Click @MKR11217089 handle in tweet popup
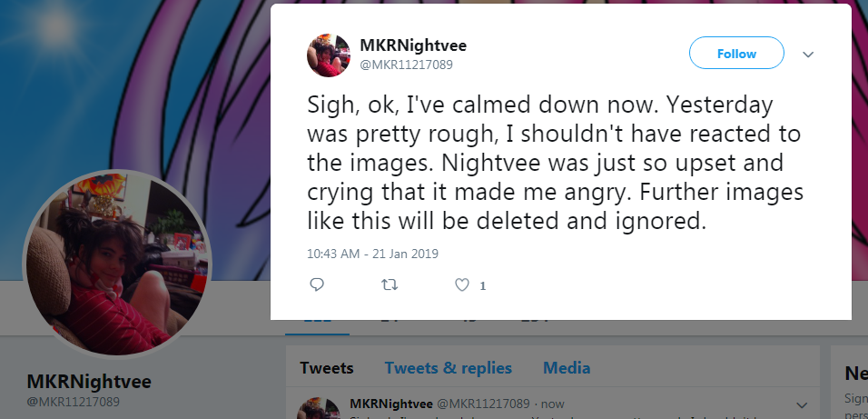This screenshot has width=868, height=419. [x=407, y=65]
